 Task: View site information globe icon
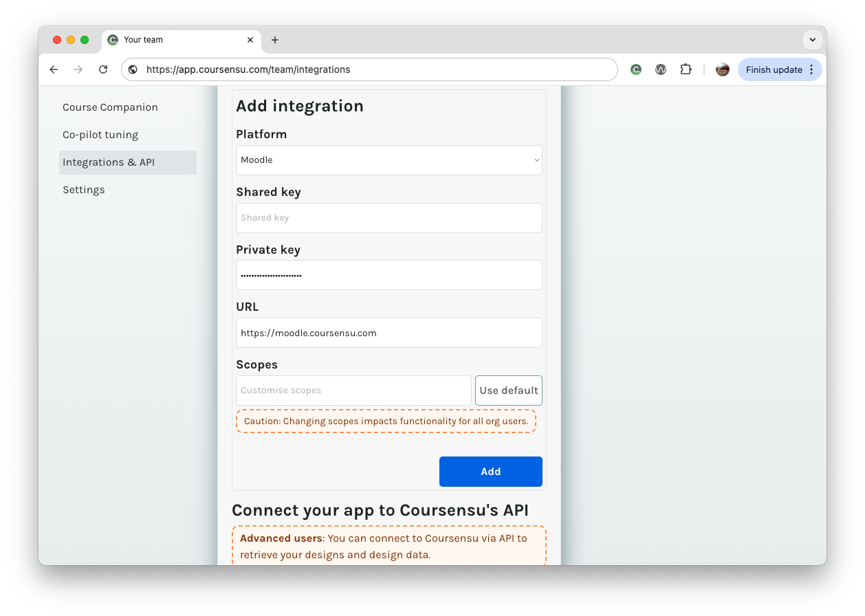coord(133,69)
